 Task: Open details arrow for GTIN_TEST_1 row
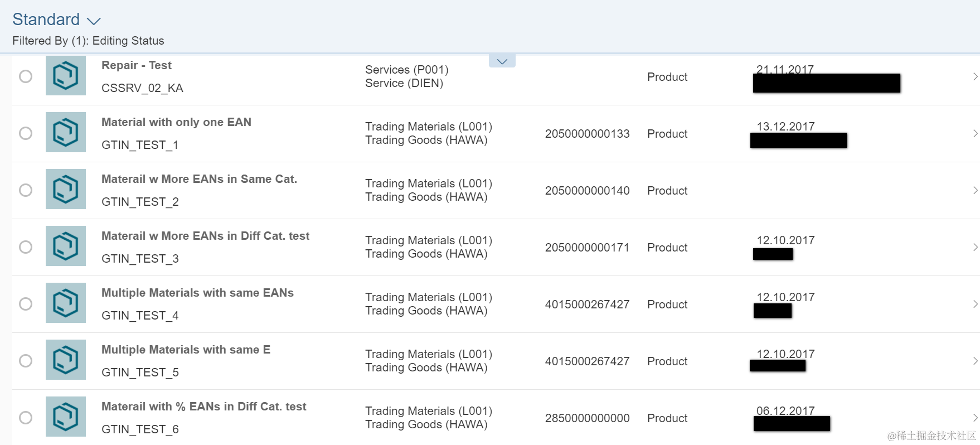coord(975,133)
